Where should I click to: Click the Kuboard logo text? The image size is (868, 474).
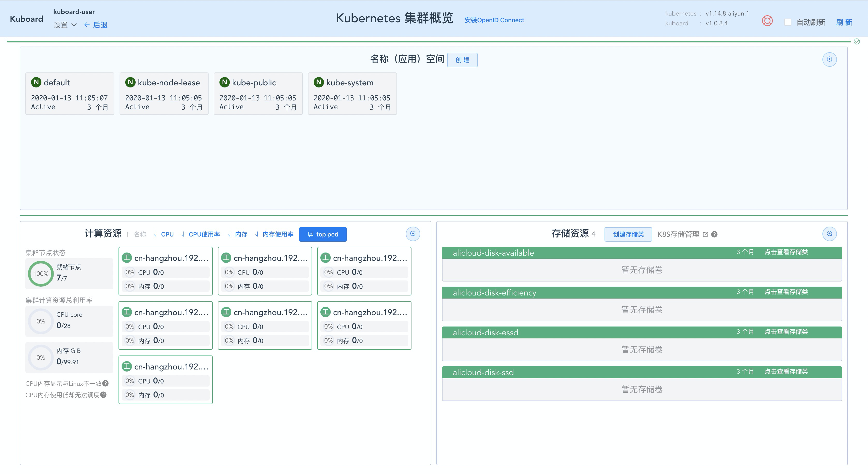pyautogui.click(x=26, y=19)
